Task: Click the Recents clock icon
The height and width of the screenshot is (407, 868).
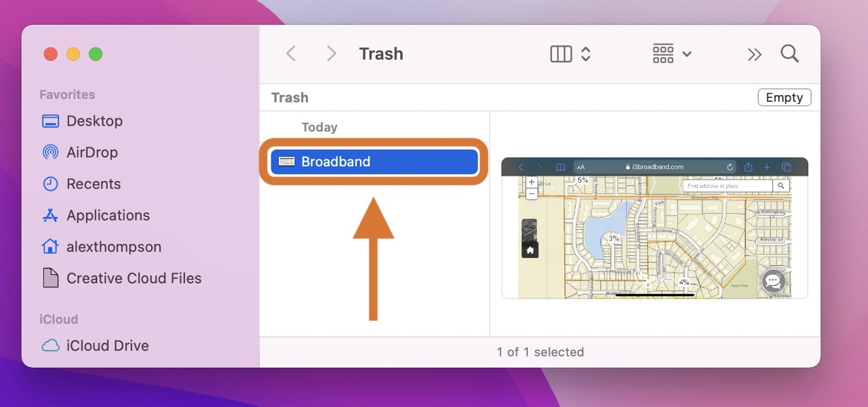Action: coord(50,184)
